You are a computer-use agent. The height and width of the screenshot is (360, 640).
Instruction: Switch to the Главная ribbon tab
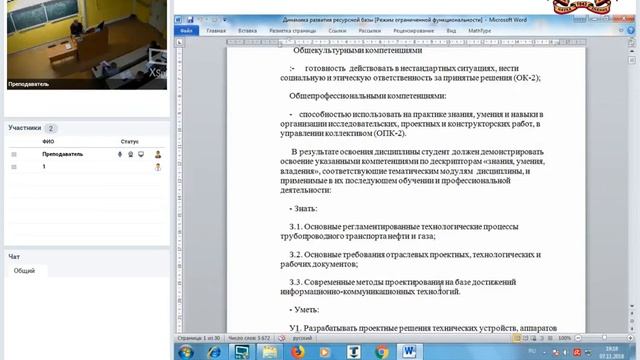coord(216,31)
